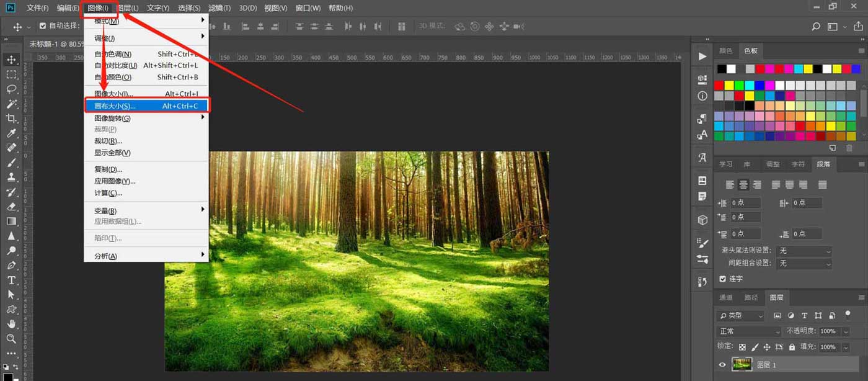
Task: Select the Clone Stamp tool
Action: [x=11, y=177]
